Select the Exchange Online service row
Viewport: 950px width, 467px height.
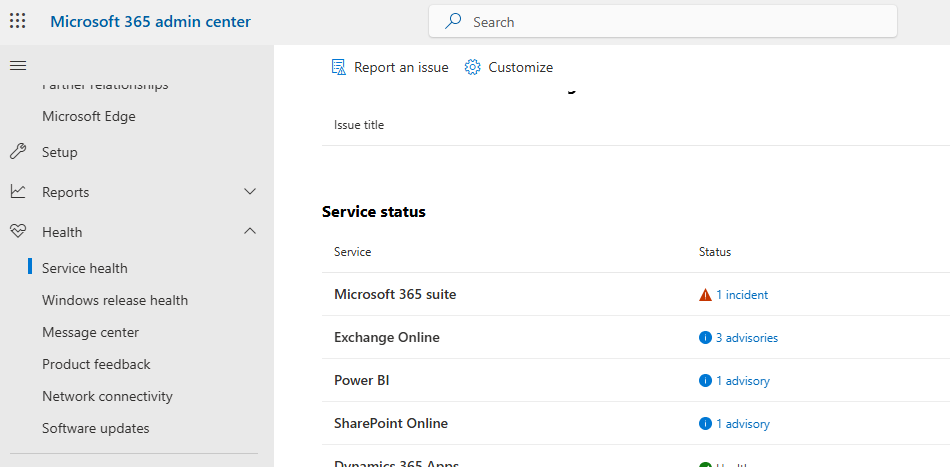pyautogui.click(x=636, y=337)
